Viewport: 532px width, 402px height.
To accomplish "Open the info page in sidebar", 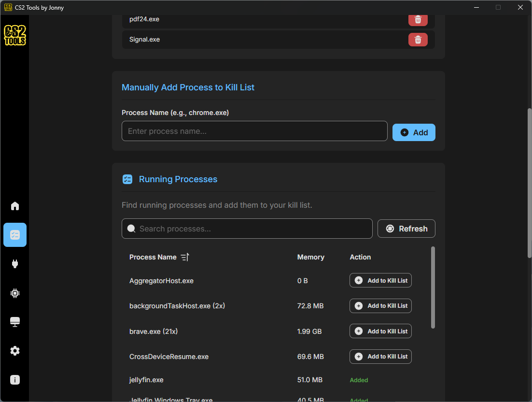I will pos(15,380).
